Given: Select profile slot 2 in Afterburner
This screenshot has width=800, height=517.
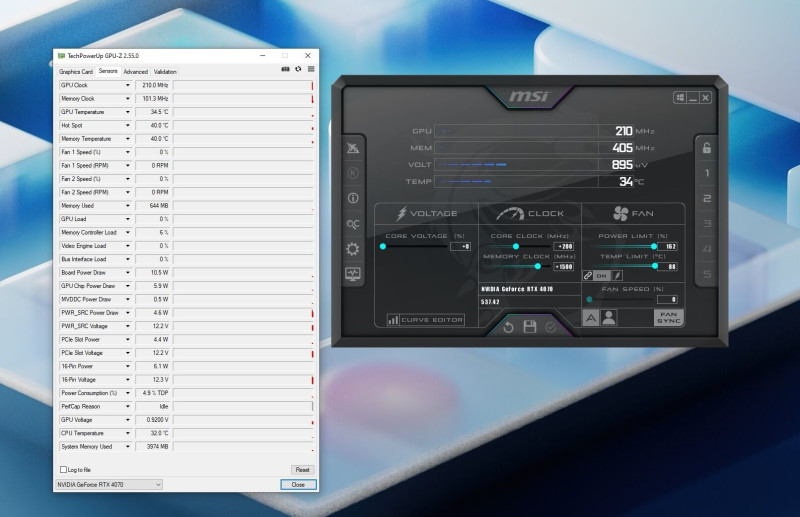Looking at the screenshot, I should point(707,198).
